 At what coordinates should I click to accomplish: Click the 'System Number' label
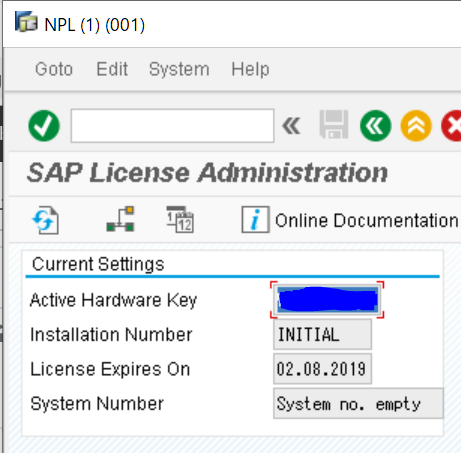click(97, 404)
